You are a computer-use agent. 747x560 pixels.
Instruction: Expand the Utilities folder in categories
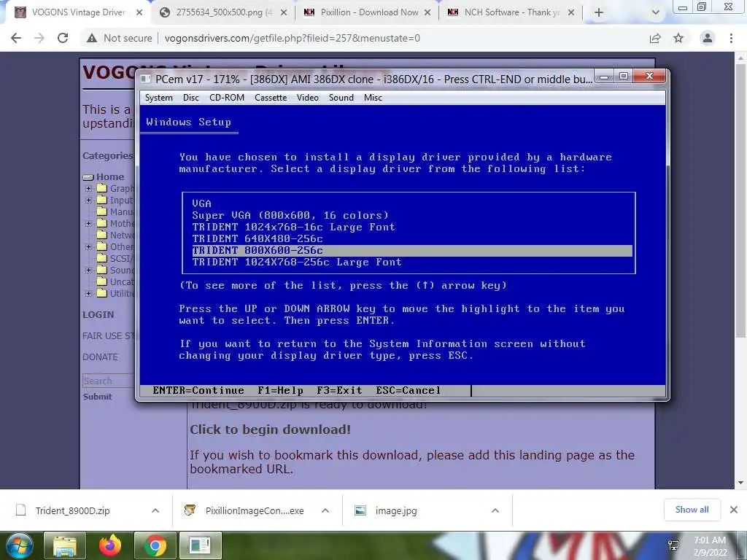pyautogui.click(x=88, y=293)
